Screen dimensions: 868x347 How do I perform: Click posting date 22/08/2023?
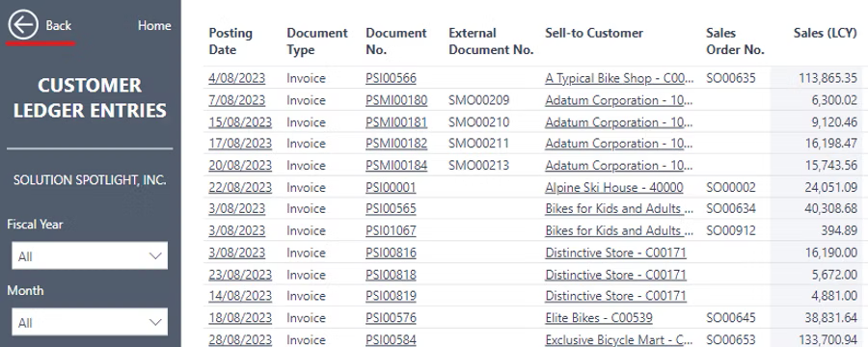[x=240, y=187]
